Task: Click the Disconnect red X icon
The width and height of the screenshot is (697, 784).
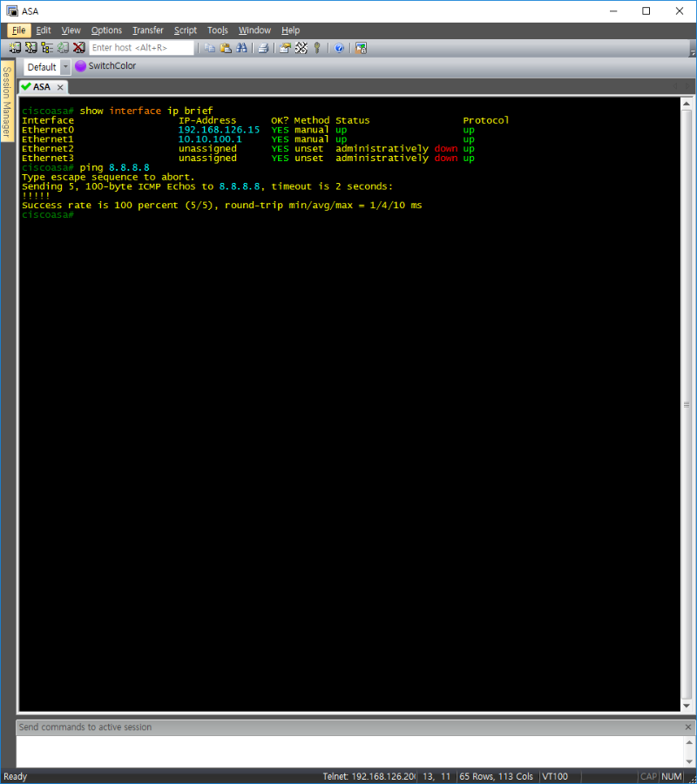Action: [x=79, y=48]
